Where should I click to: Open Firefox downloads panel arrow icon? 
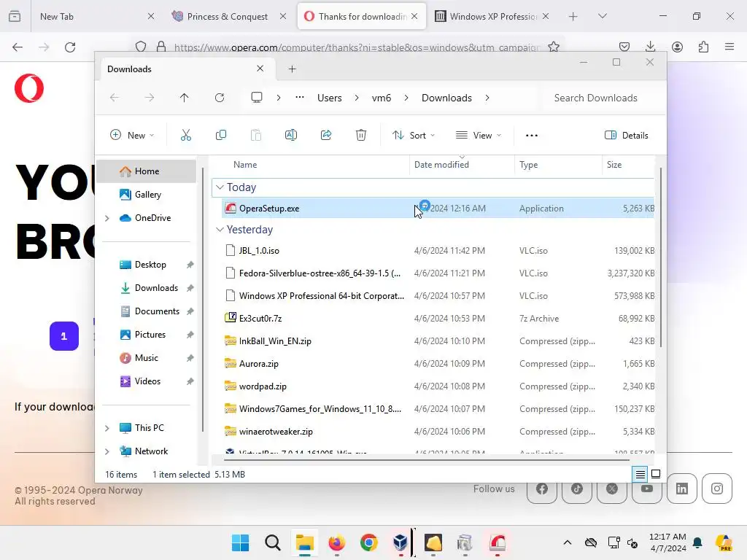tap(650, 47)
